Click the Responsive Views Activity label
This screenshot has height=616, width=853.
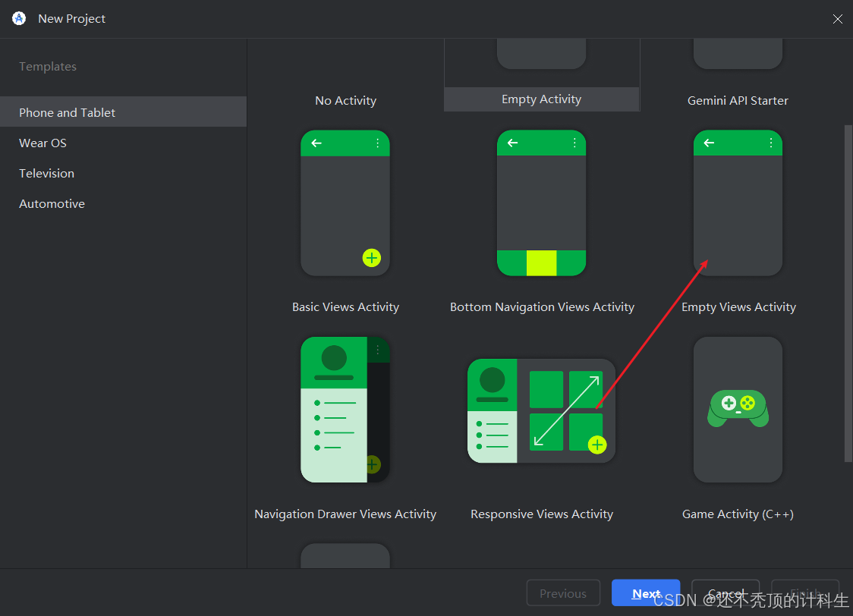coord(541,514)
